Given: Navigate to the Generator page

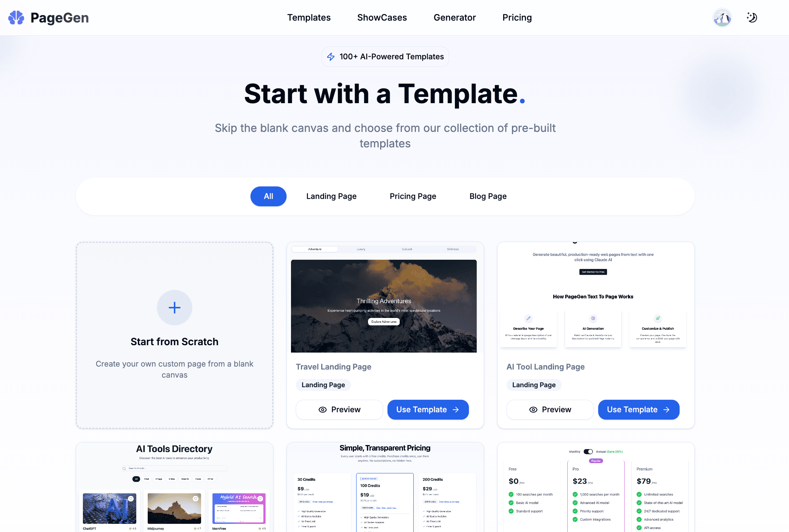Looking at the screenshot, I should (455, 17).
